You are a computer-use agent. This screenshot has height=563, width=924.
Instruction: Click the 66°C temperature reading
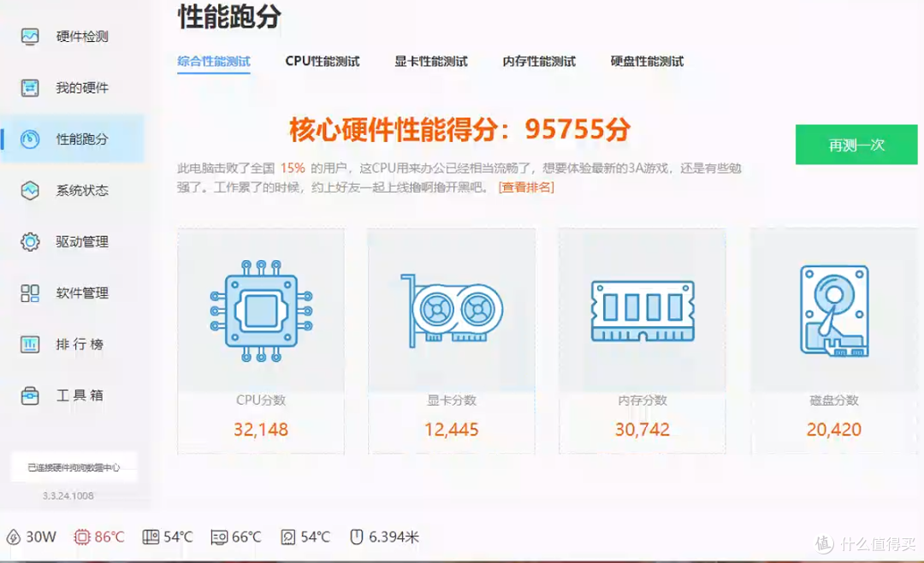coord(246,537)
